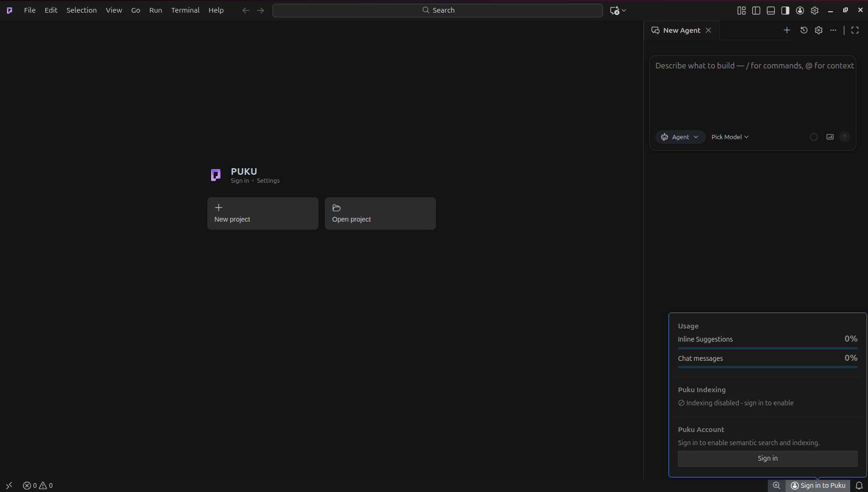Open the Settings link under PUKU
Image resolution: width=868 pixels, height=492 pixels.
[x=268, y=181]
